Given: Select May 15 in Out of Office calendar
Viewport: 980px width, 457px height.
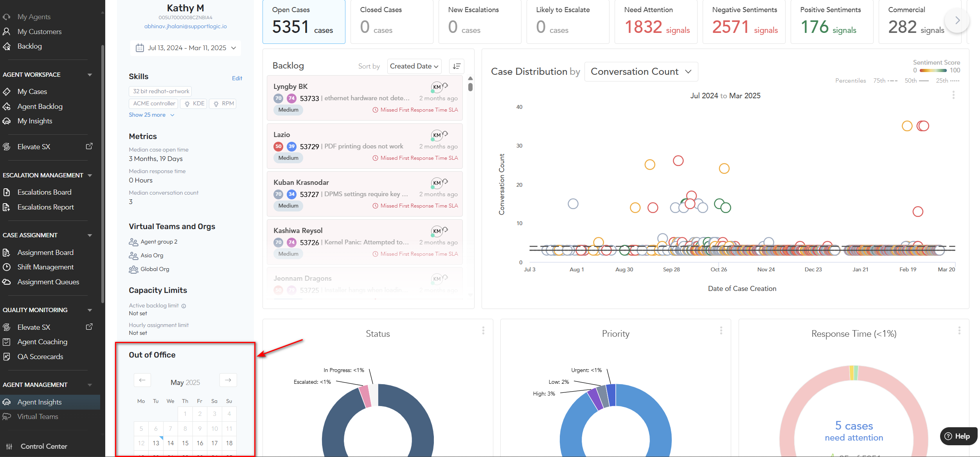Looking at the screenshot, I should click(x=185, y=443).
